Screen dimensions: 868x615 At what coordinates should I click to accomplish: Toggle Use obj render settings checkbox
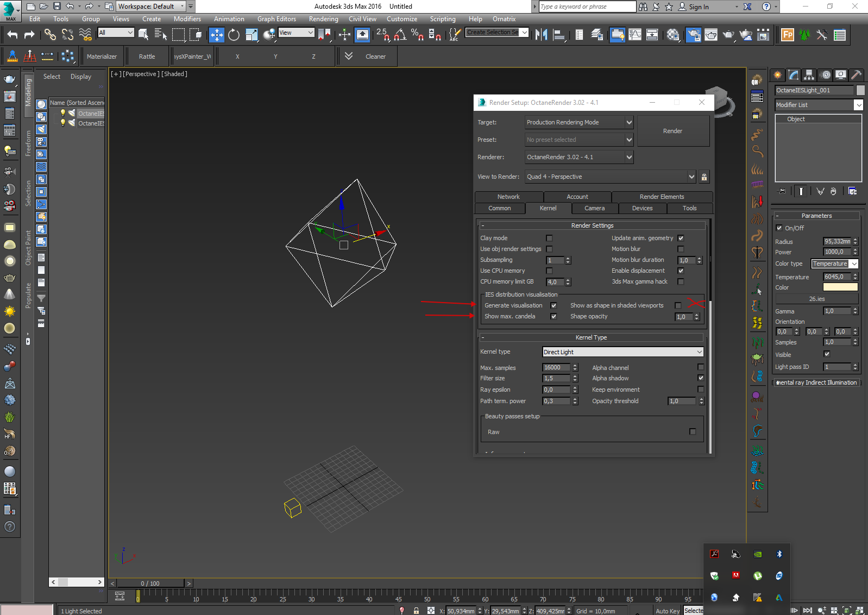point(549,249)
